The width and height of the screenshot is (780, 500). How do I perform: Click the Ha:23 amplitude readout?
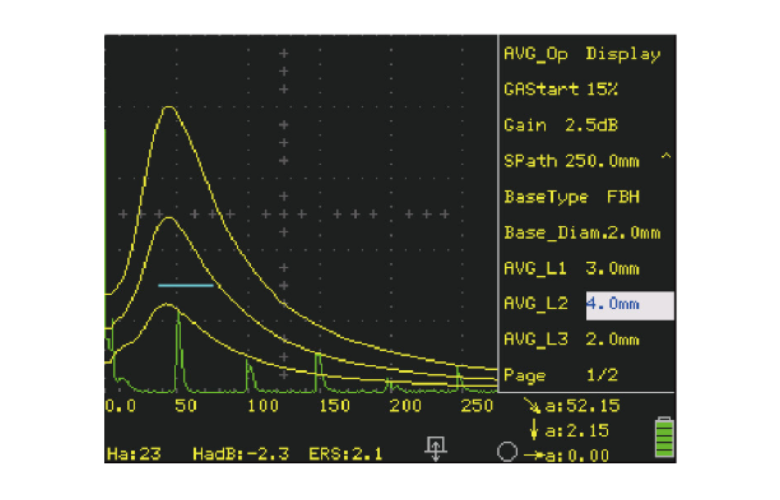pos(134,454)
